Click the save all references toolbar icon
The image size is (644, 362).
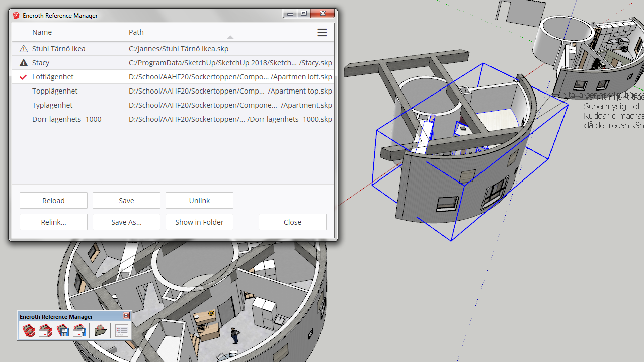tap(62, 330)
